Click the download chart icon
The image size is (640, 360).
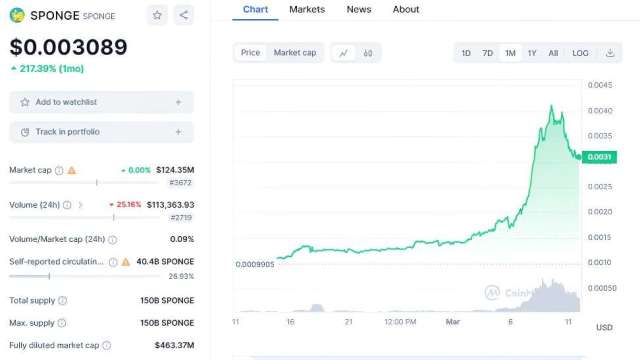click(x=610, y=53)
